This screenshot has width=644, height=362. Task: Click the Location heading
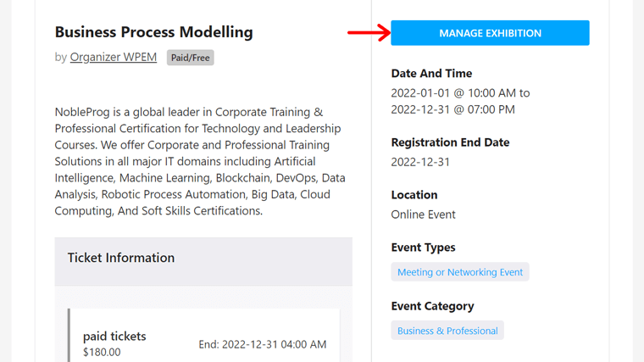[414, 195]
